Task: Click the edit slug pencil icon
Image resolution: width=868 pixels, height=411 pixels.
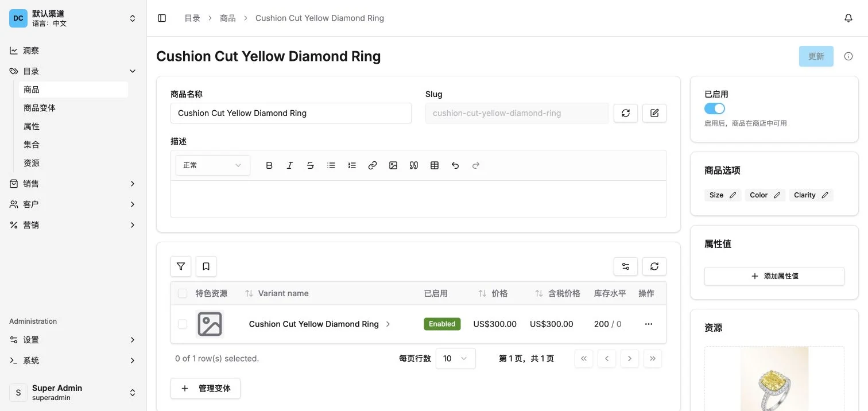Action: coord(654,113)
